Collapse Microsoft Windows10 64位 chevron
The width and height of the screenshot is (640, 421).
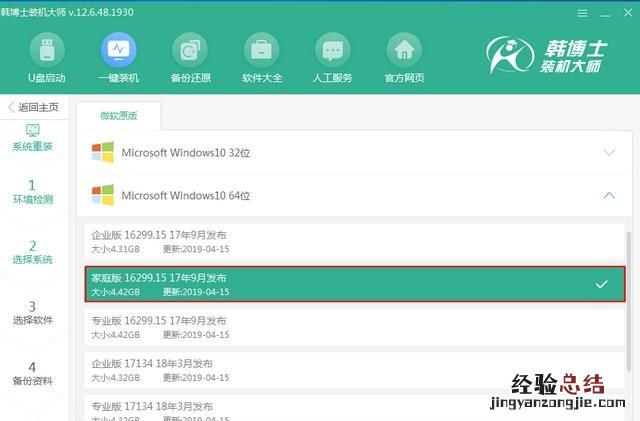coord(609,196)
